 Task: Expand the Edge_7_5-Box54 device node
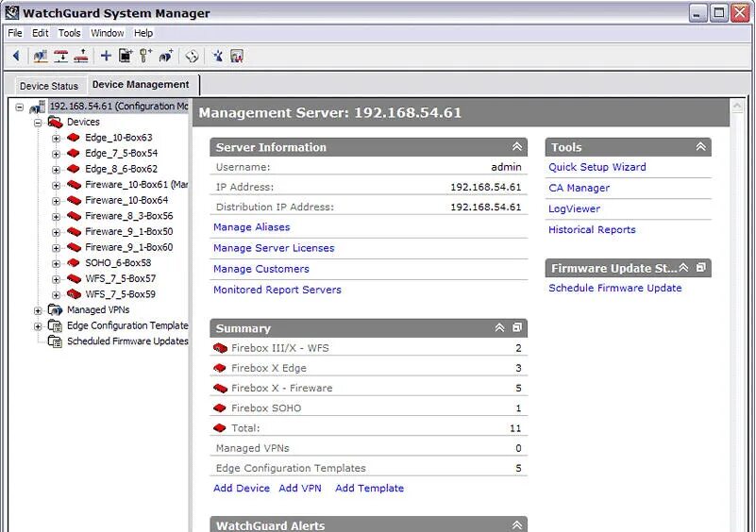pos(56,154)
